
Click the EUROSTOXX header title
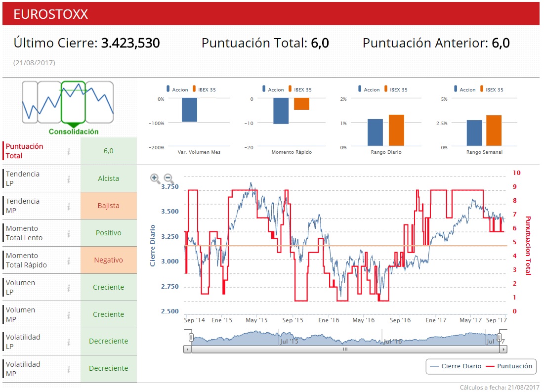tap(51, 14)
